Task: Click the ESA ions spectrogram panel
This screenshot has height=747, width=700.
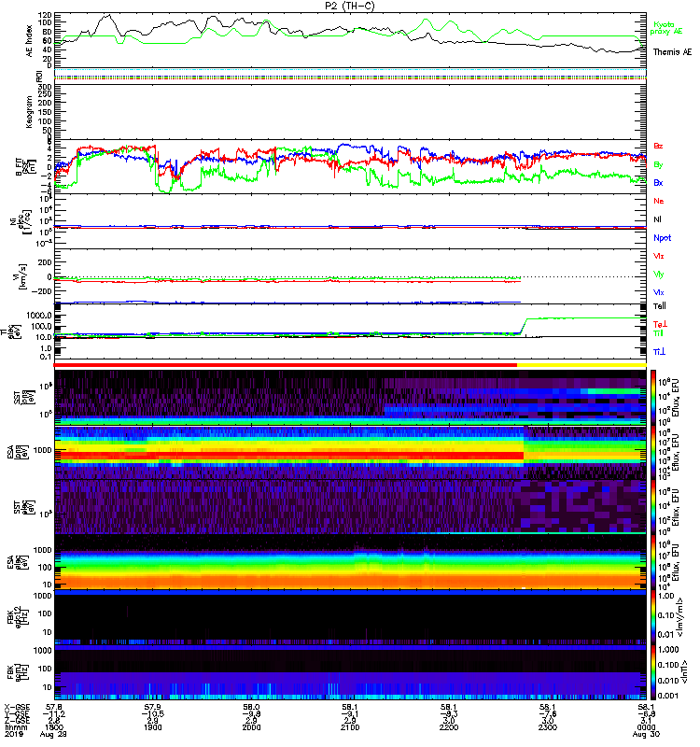Action: point(350,452)
